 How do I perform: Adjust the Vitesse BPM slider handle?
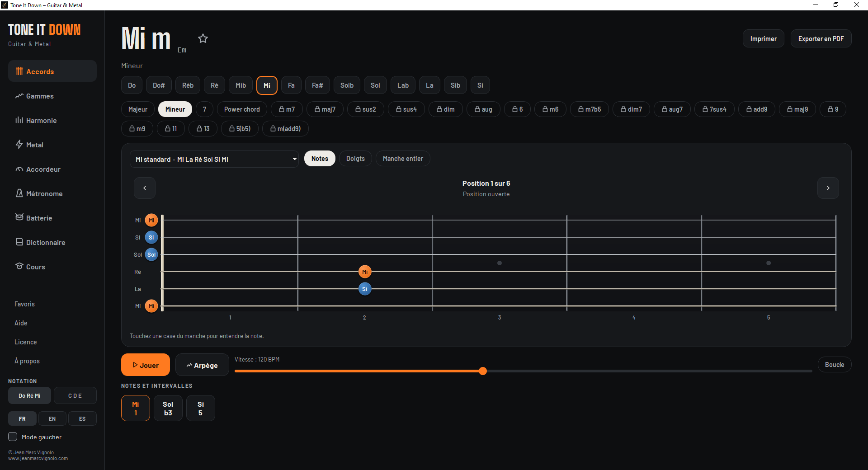pyautogui.click(x=483, y=371)
